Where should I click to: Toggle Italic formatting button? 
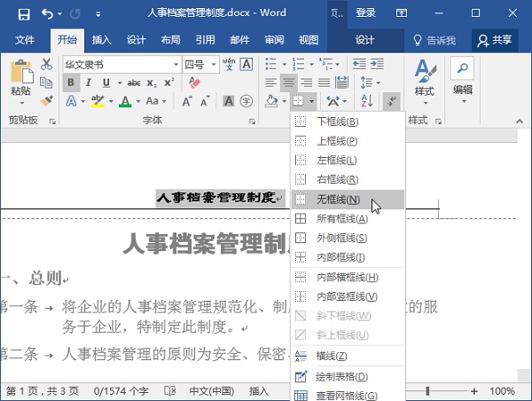(90, 83)
